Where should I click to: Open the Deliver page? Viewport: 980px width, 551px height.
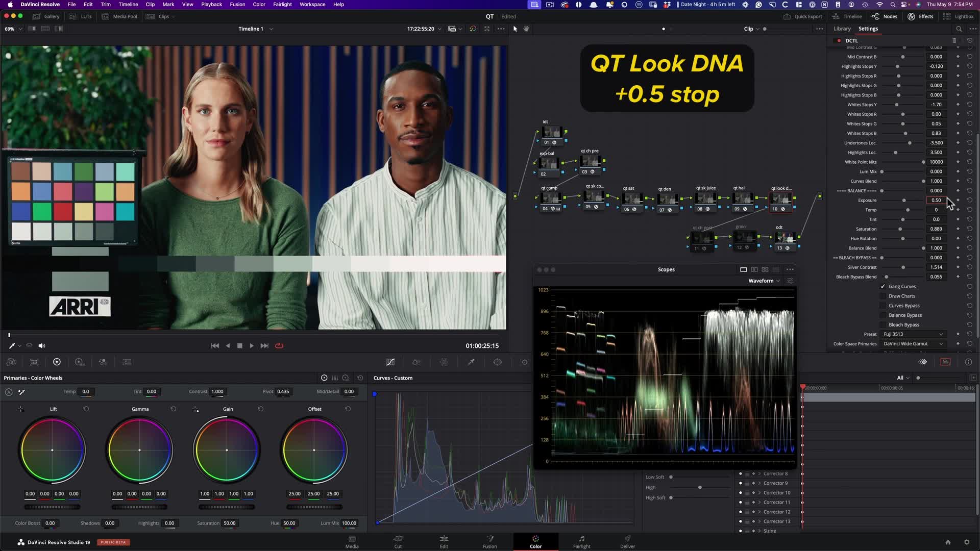tap(627, 542)
